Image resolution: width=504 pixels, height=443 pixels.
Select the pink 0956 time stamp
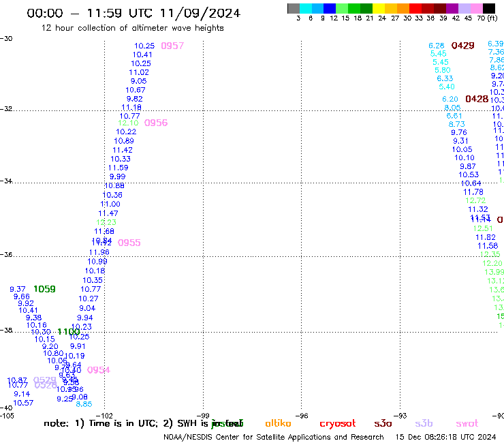click(x=156, y=123)
